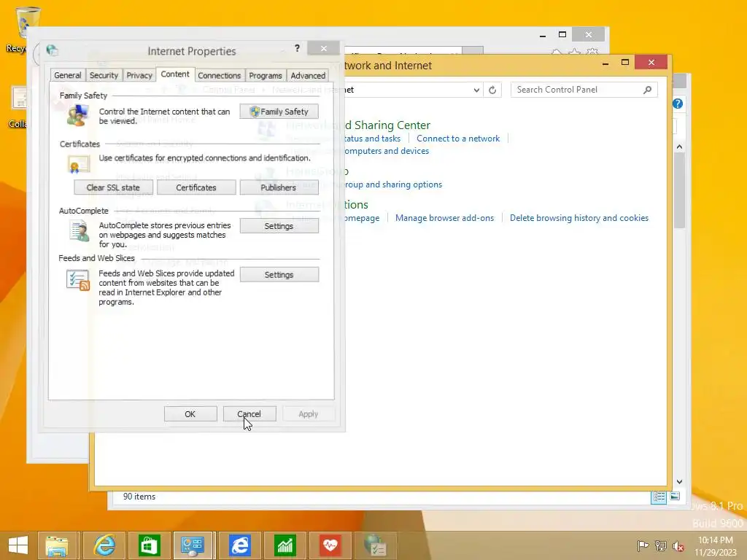
Task: Open Feeds and Web Slices Settings
Action: [279, 275]
